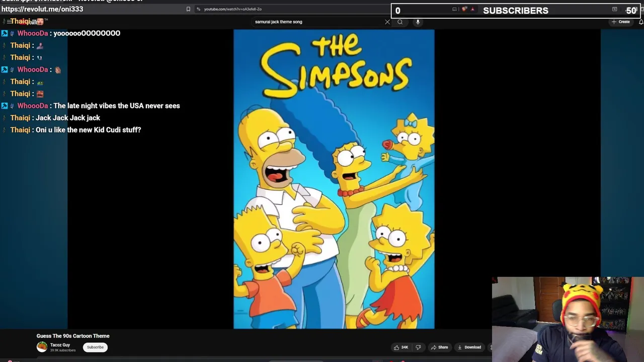Dislike the Guess The 90s Cartoon video
The width and height of the screenshot is (644, 362).
418,347
